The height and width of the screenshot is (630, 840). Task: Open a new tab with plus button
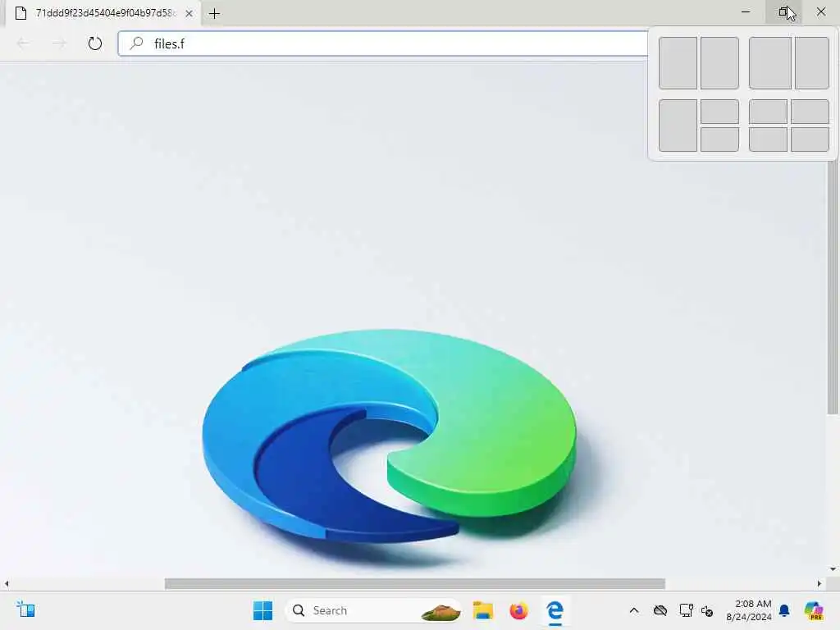click(214, 14)
